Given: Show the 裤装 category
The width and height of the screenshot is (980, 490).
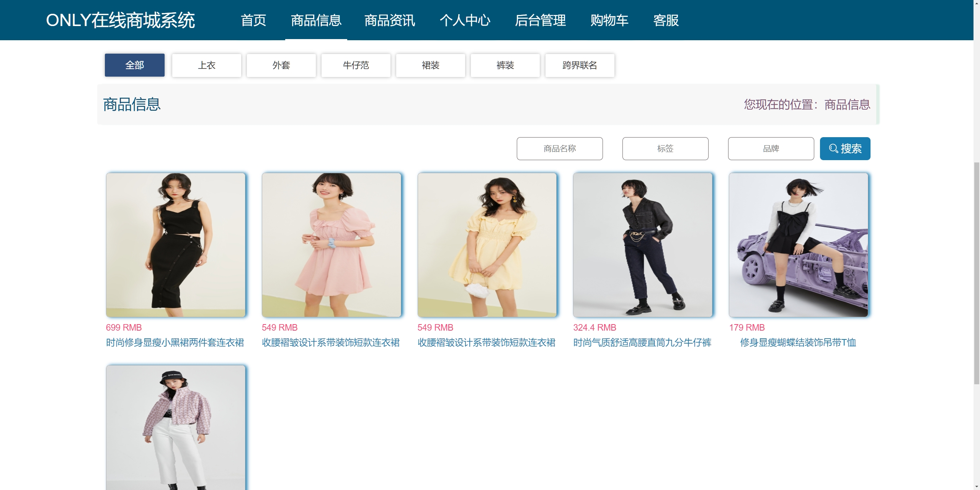Looking at the screenshot, I should pyautogui.click(x=505, y=66).
